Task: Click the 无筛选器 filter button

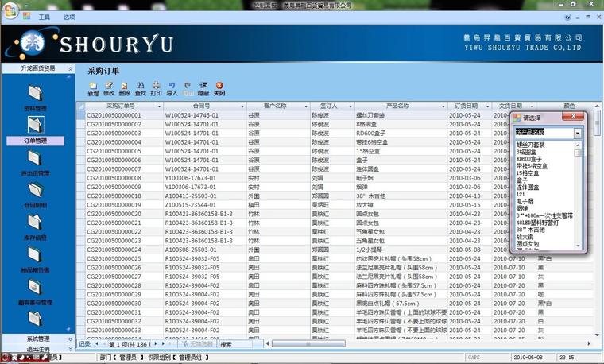Action: point(197,343)
